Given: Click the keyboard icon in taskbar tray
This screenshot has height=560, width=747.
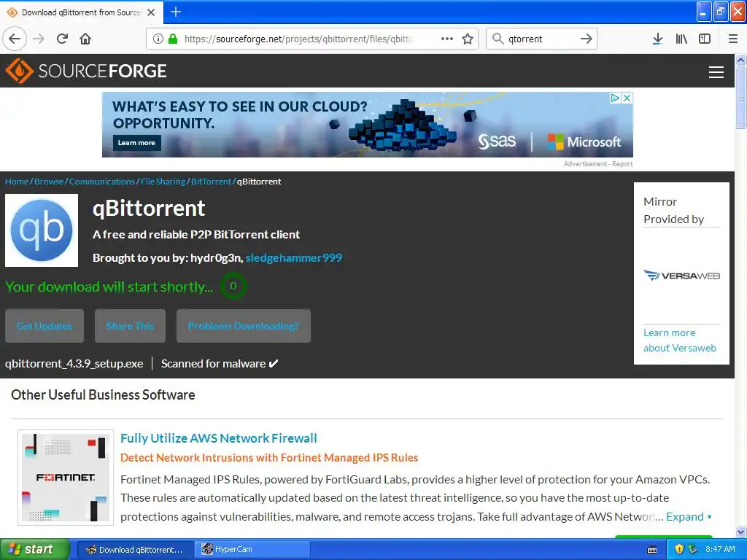Looking at the screenshot, I should [652, 550].
